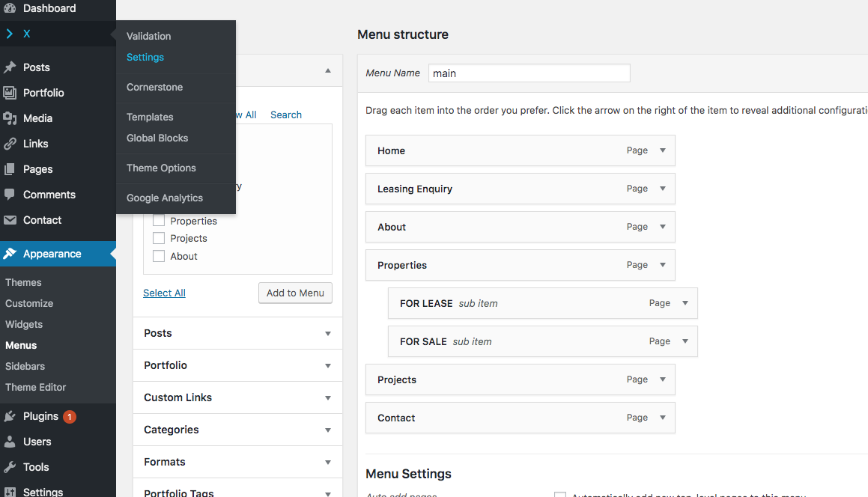Screen dimensions: 868x497
Task: Click the Plugins update count badge
Action: (x=69, y=417)
